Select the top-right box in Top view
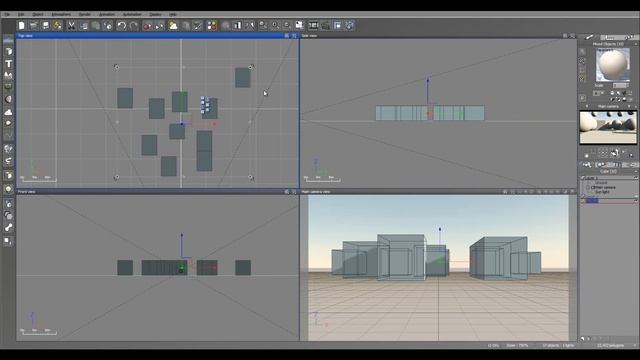This screenshot has width=640, height=360. tap(242, 78)
